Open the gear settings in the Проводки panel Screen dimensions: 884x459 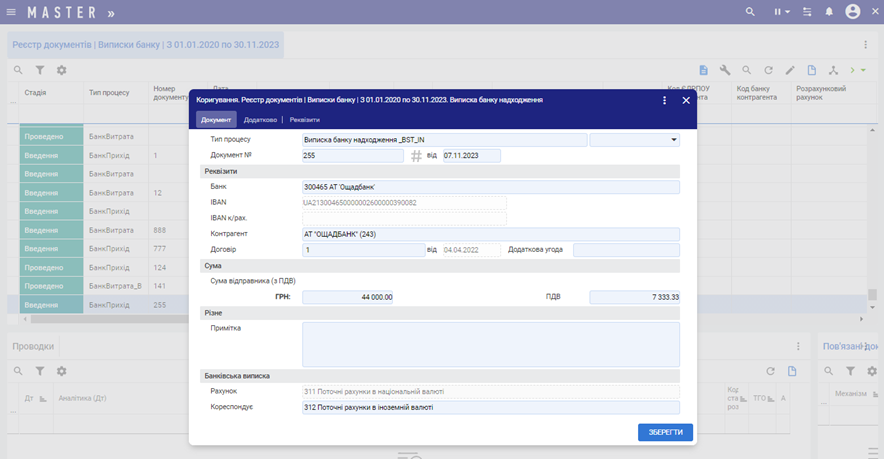[x=61, y=371]
